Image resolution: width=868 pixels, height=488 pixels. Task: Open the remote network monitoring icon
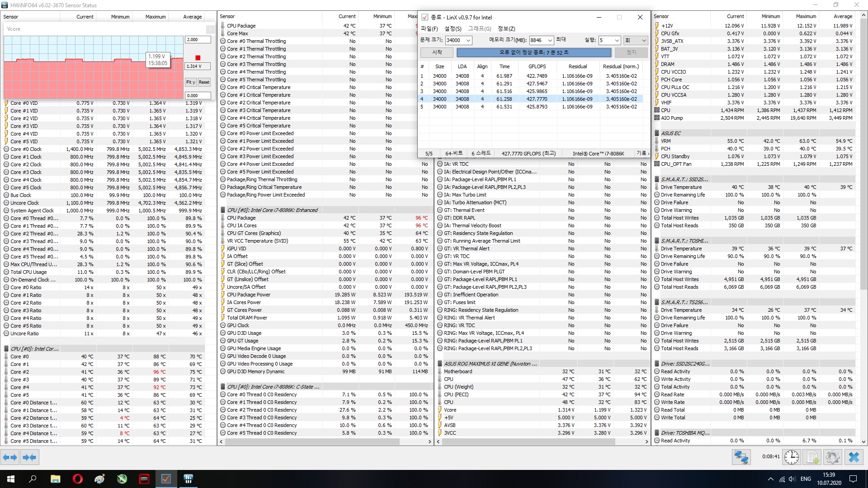[x=741, y=457]
